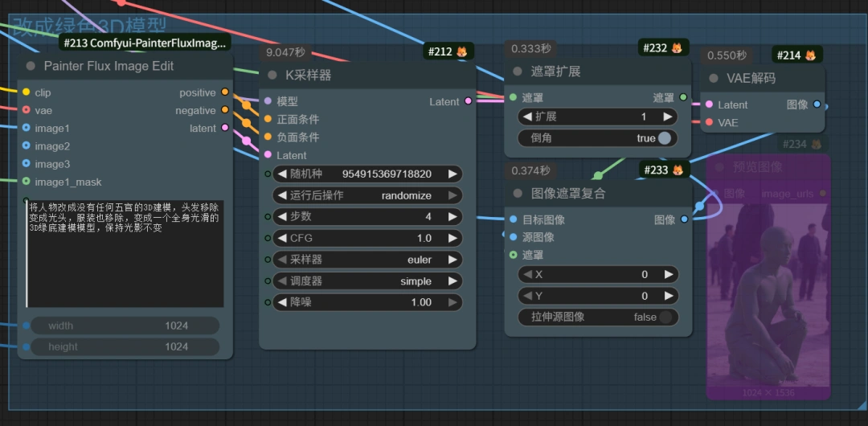Increase 降噪 with right arrow
868x426 pixels.
[452, 302]
